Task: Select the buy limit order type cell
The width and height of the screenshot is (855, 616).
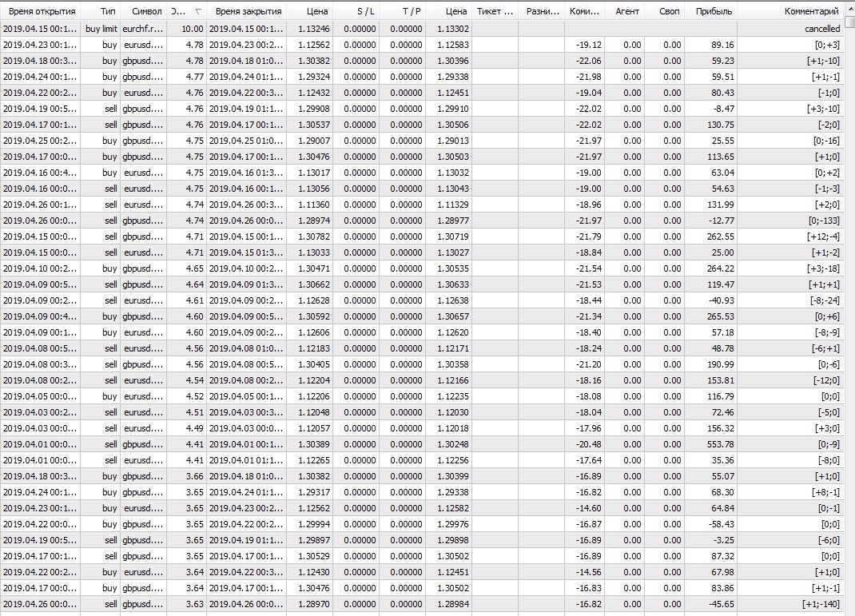Action: [x=101, y=29]
